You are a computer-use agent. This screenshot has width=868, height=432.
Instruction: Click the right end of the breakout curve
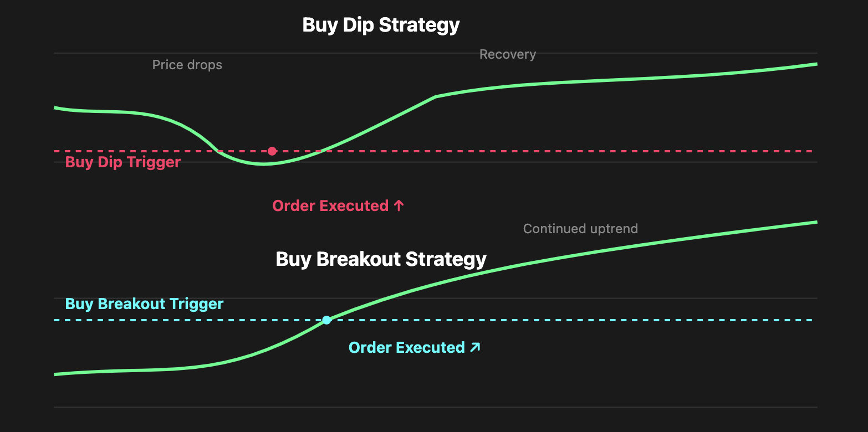(815, 222)
